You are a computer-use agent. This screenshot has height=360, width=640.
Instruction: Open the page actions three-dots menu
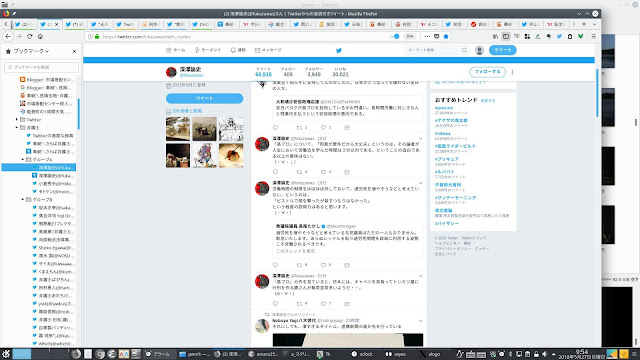pos(427,36)
